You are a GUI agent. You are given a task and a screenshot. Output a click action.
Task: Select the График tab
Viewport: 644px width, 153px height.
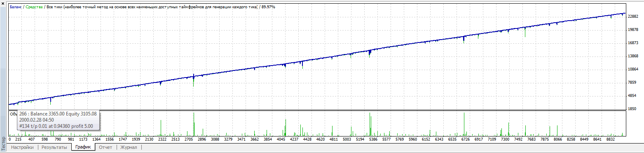[83, 147]
